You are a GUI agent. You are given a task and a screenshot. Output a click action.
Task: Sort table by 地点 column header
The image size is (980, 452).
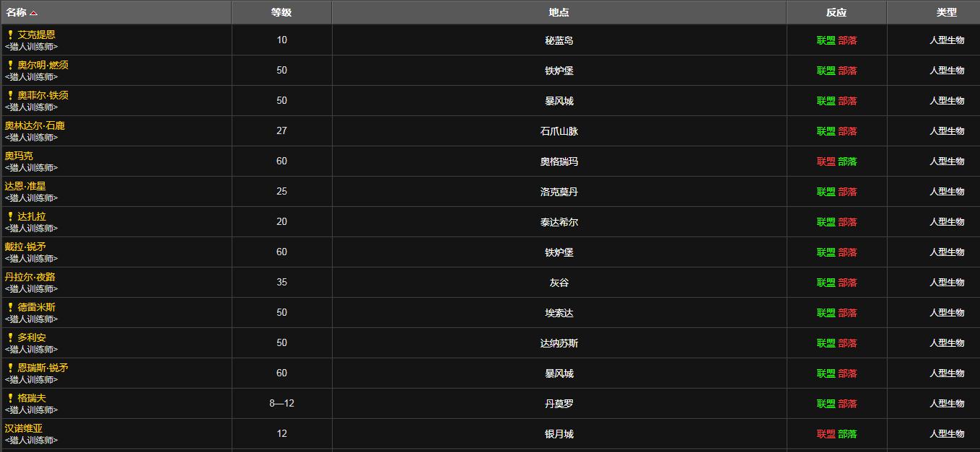[x=559, y=12]
